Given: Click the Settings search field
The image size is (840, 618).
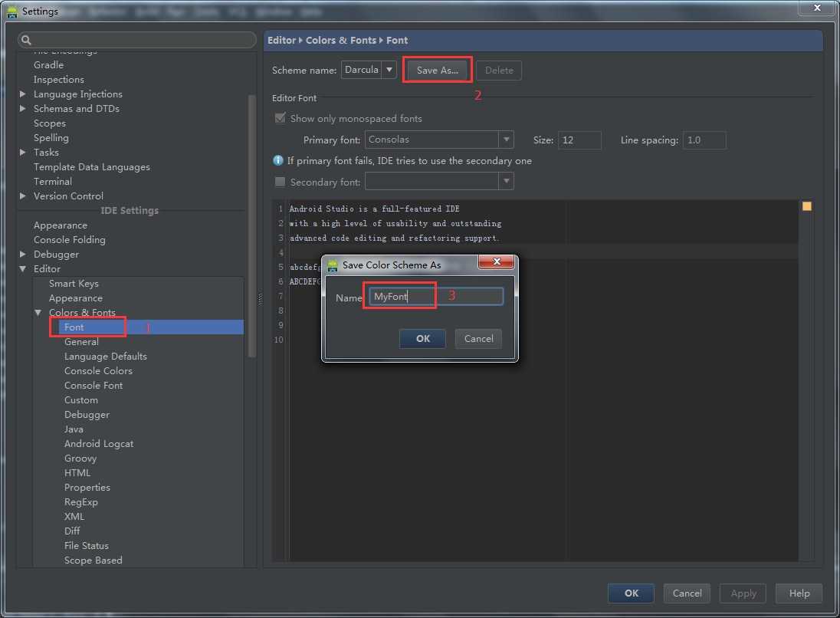Looking at the screenshot, I should 137,40.
